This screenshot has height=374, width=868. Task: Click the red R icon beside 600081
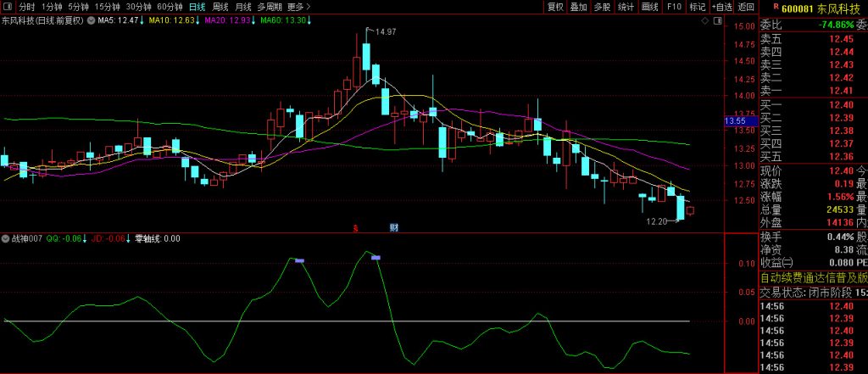(x=765, y=6)
